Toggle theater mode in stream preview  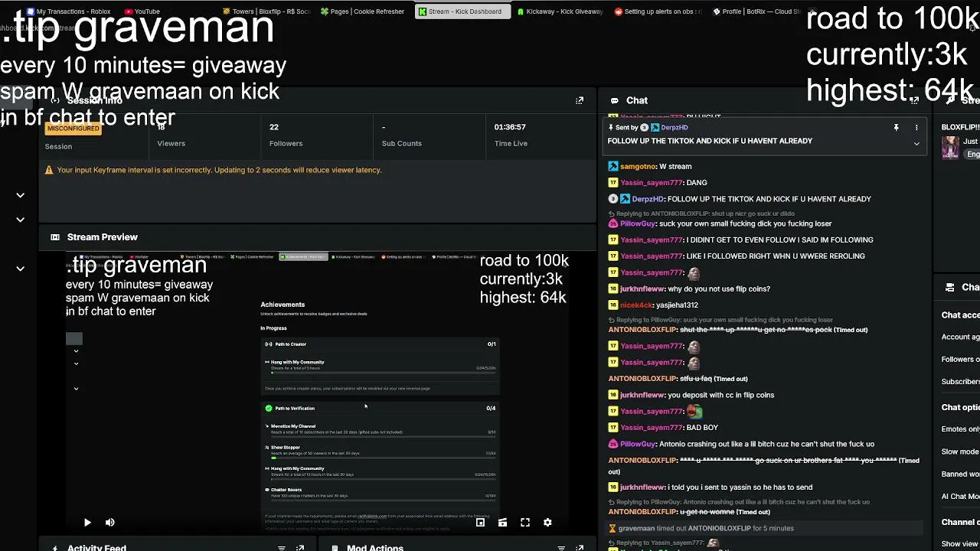[502, 523]
